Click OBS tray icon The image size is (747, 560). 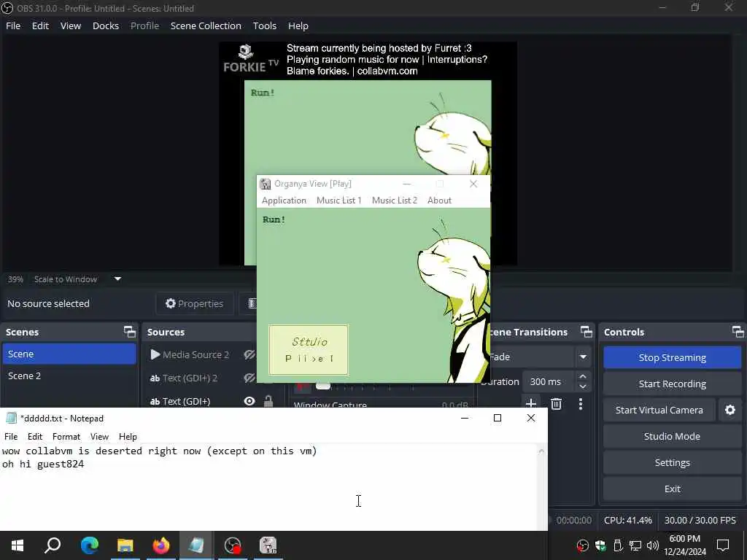[x=583, y=545]
